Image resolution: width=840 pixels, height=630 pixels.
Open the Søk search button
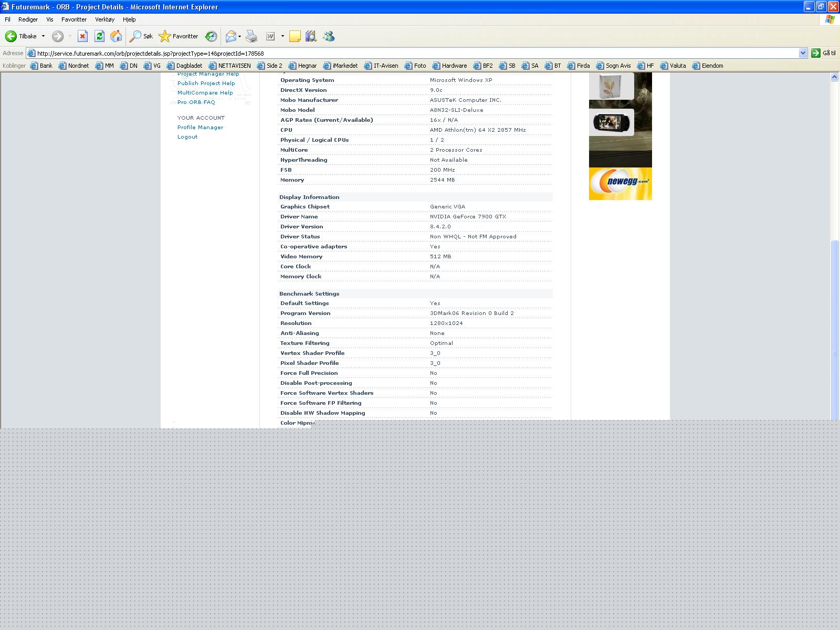tap(141, 36)
